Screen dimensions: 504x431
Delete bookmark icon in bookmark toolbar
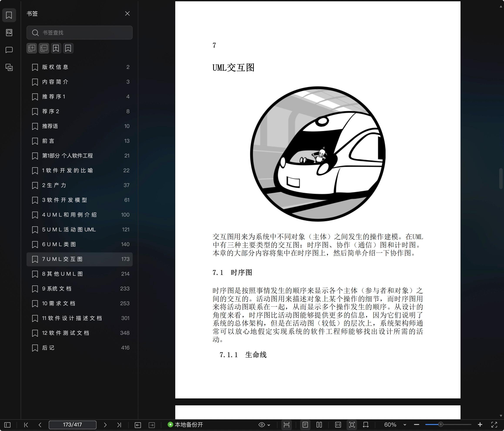tap(68, 48)
